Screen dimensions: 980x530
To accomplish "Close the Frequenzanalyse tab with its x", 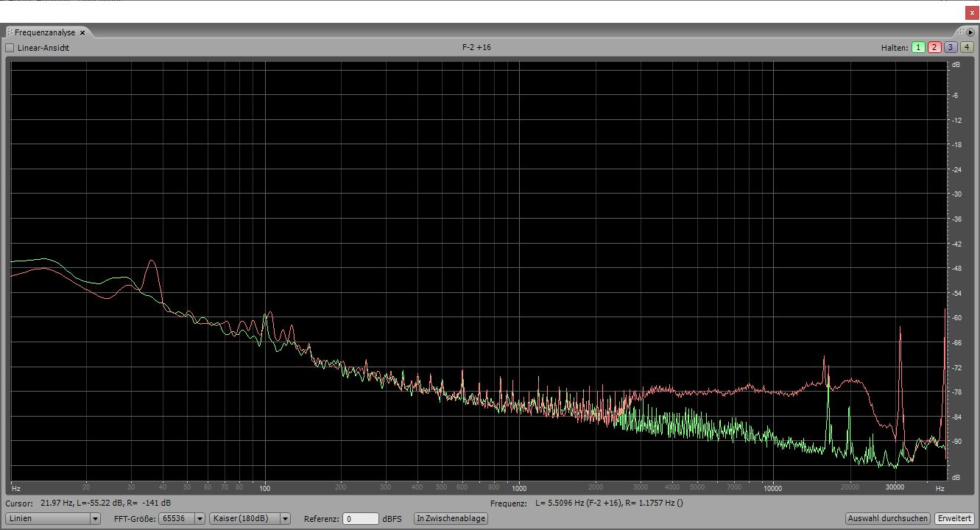I will coord(82,32).
